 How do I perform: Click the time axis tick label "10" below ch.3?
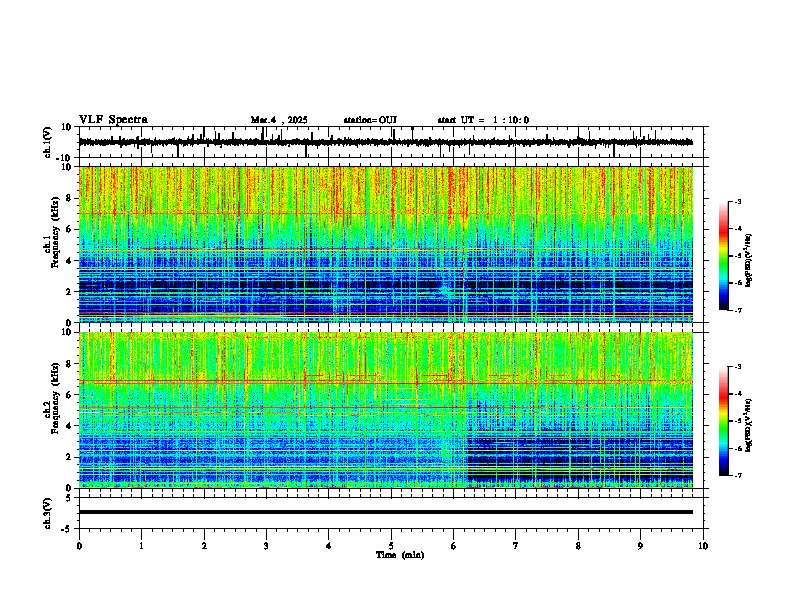point(703,546)
